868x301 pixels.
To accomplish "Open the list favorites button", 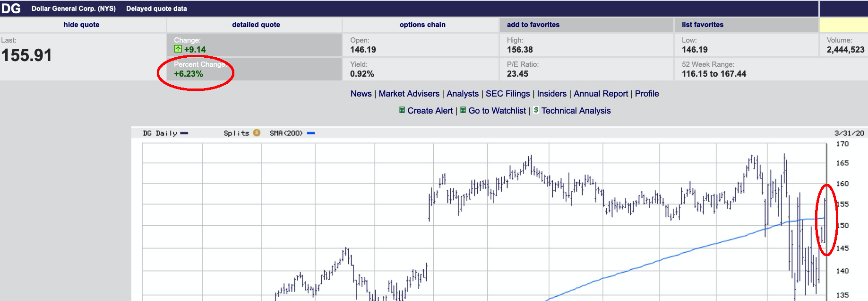I will click(702, 25).
